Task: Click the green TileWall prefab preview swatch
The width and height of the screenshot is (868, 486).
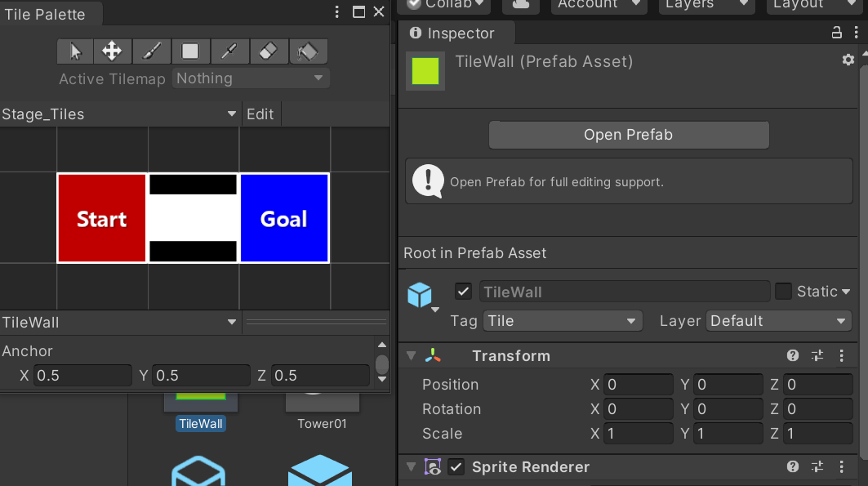Action: point(425,71)
